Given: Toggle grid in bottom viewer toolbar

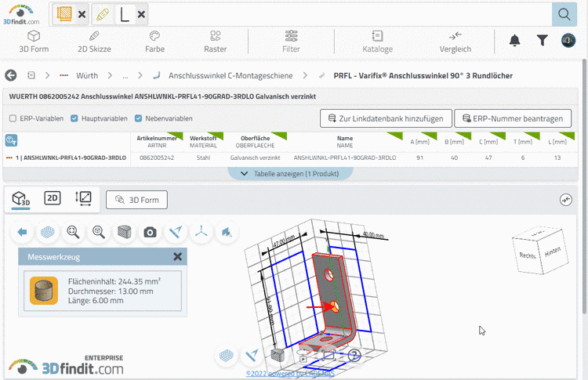Looking at the screenshot, I should [x=226, y=355].
